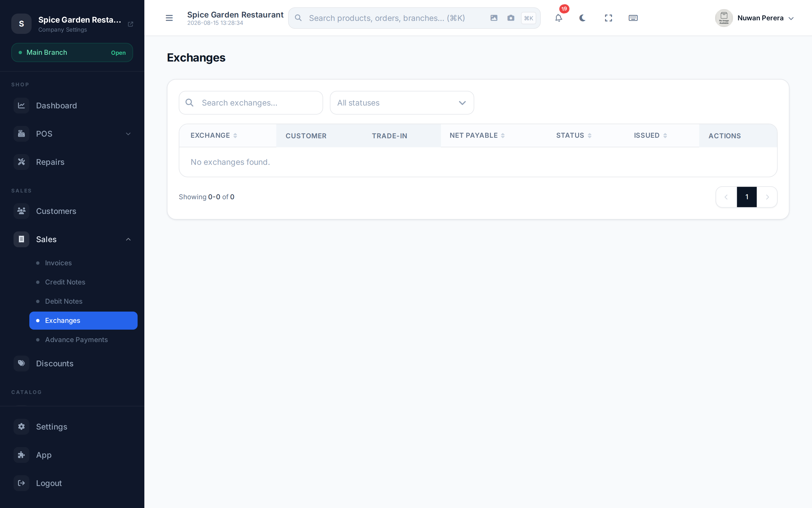Click the Repairs tools icon
812x508 pixels.
[21, 162]
